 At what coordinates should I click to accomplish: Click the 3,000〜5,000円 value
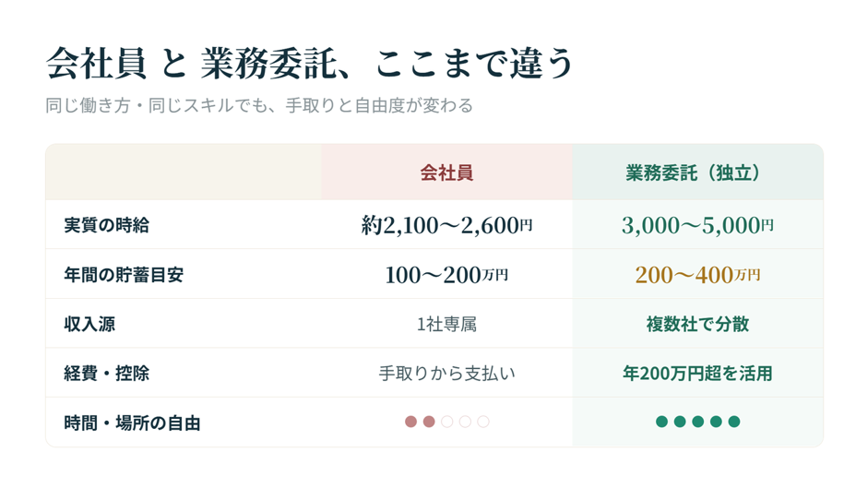click(x=697, y=225)
